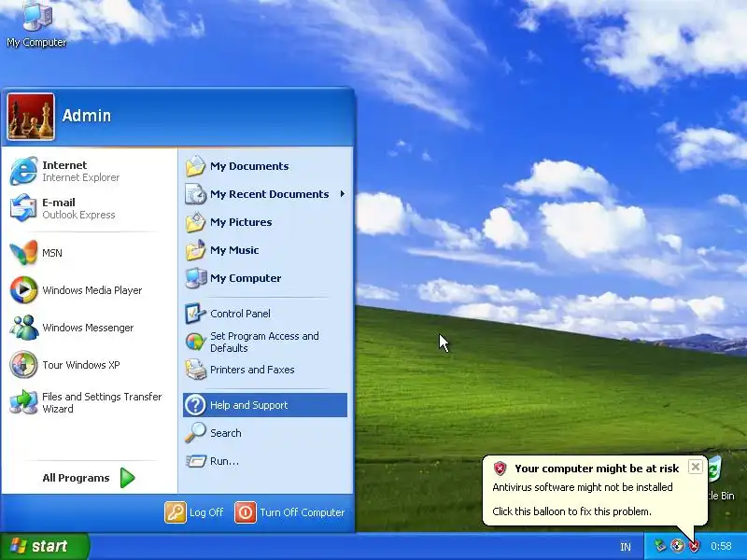
Task: Click the shield icon in the balloon
Action: point(500,469)
